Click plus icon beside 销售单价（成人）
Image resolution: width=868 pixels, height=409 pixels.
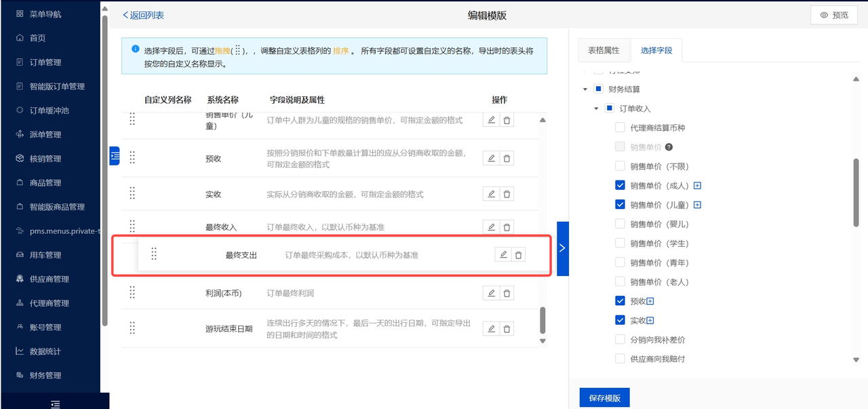coord(697,186)
